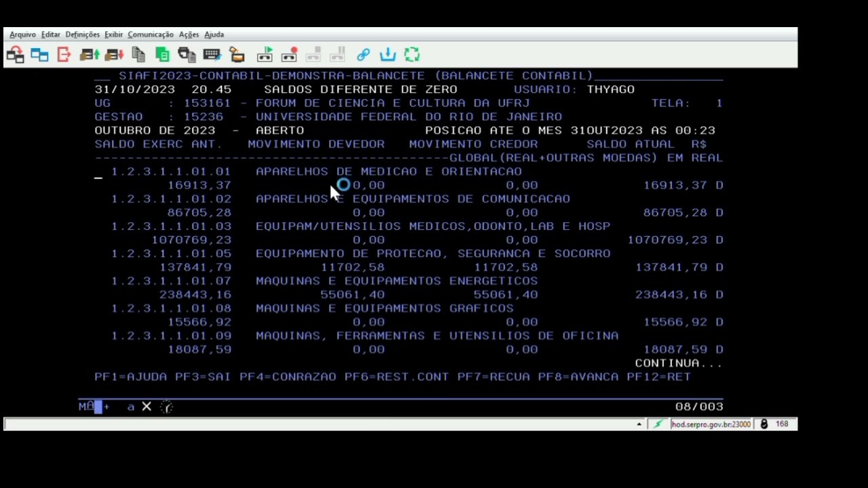Open a new session window icon
The width and height of the screenshot is (868, 488).
coord(39,55)
